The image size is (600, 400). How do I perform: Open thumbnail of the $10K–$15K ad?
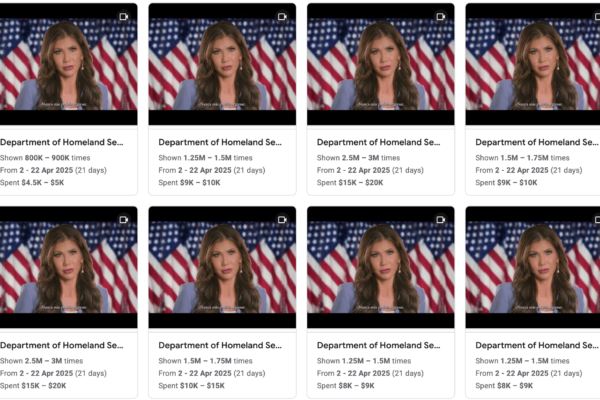pyautogui.click(x=222, y=267)
